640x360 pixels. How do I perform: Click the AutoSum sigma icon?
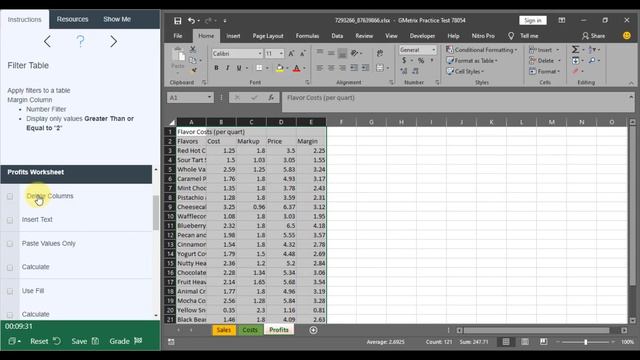575,49
